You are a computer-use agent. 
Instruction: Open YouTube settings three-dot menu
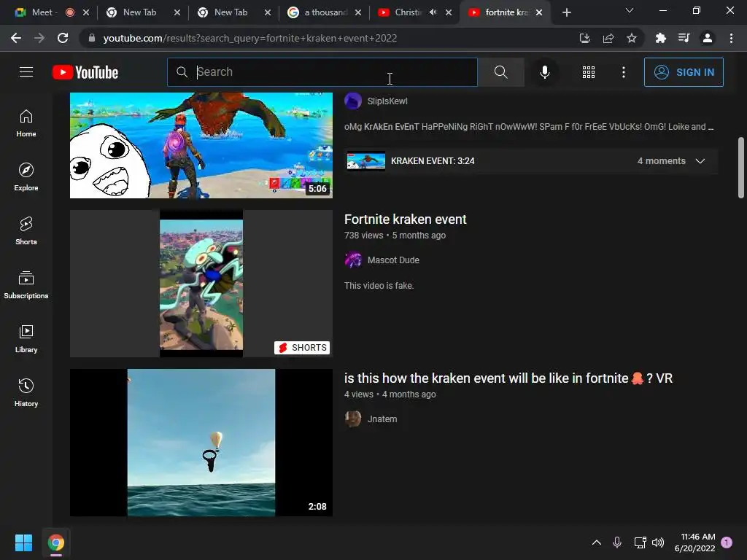623,72
